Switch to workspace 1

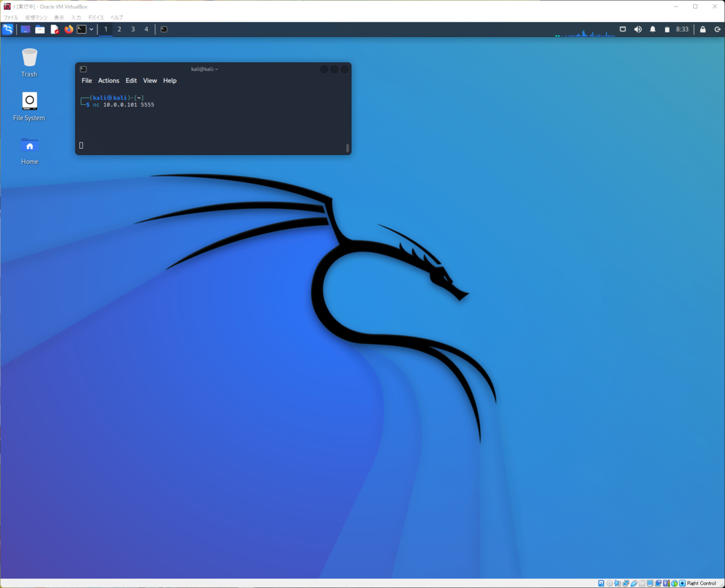click(106, 29)
